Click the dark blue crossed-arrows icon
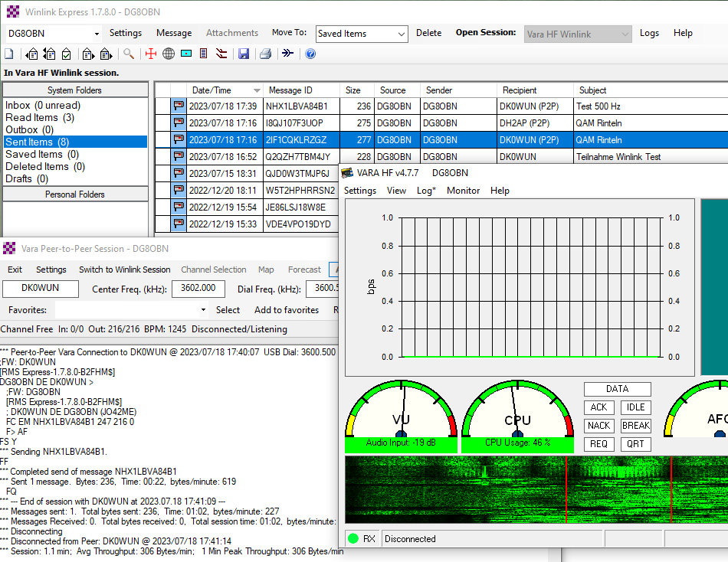Image resolution: width=728 pixels, height=562 pixels. 288,54
